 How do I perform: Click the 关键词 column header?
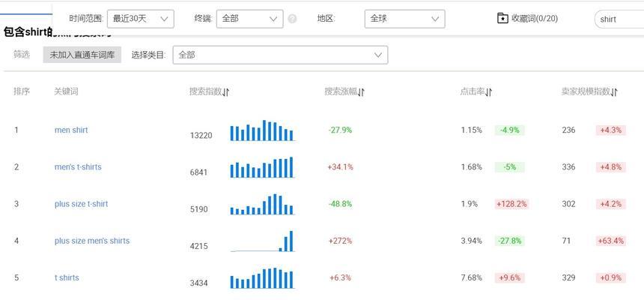[x=66, y=91]
